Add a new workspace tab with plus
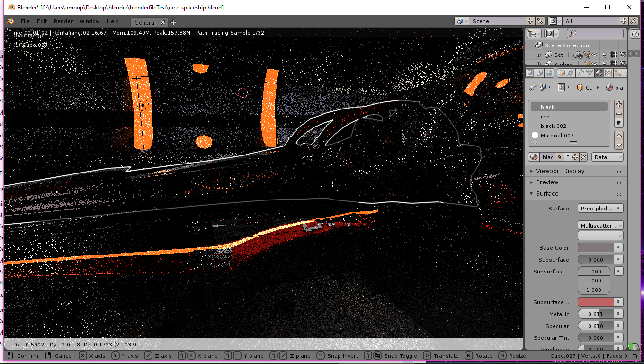The image size is (644, 364). (173, 22)
